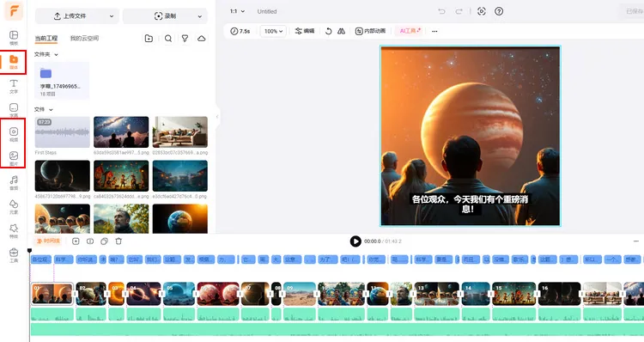Flip the selected image with mirror icon
Viewport: 644px width, 342px height.
pos(341,31)
